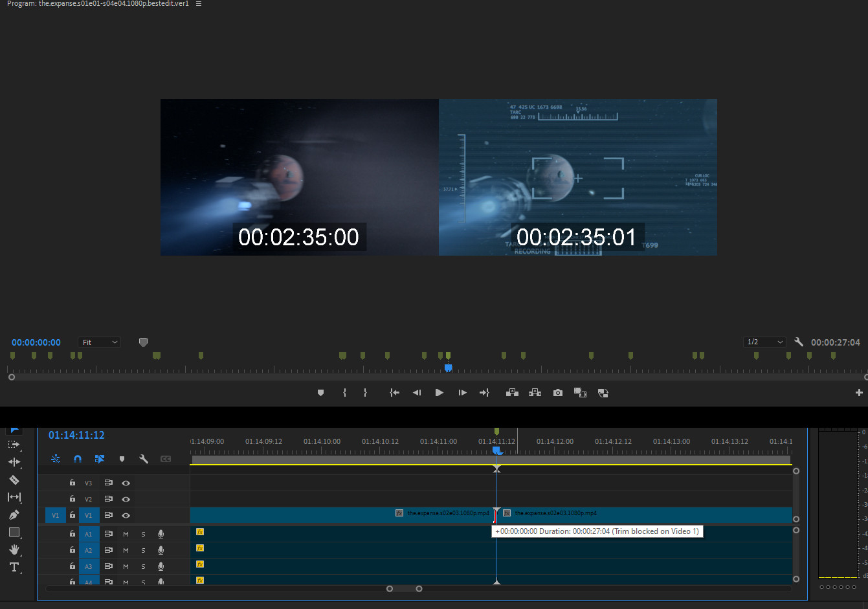Open the button editor plus icon

(x=859, y=393)
